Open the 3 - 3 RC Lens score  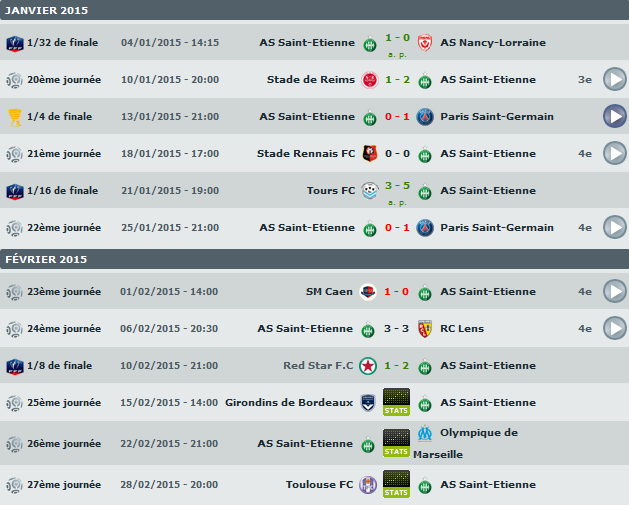point(396,329)
